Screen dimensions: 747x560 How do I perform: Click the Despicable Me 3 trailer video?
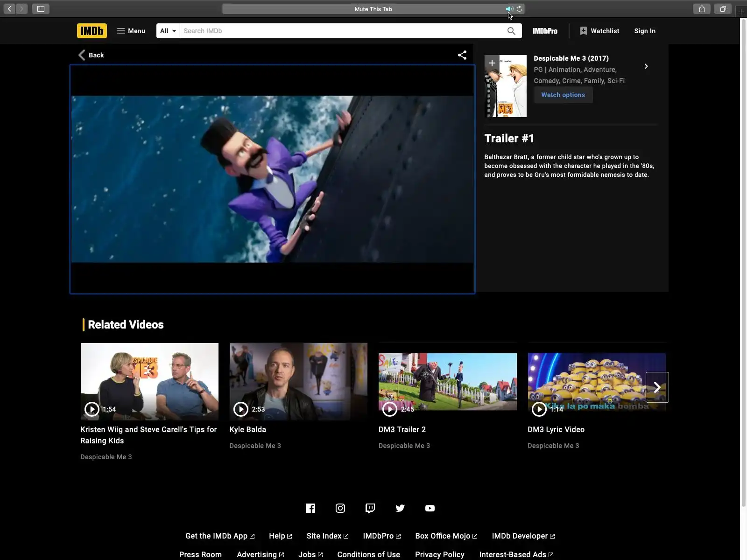[x=273, y=179]
